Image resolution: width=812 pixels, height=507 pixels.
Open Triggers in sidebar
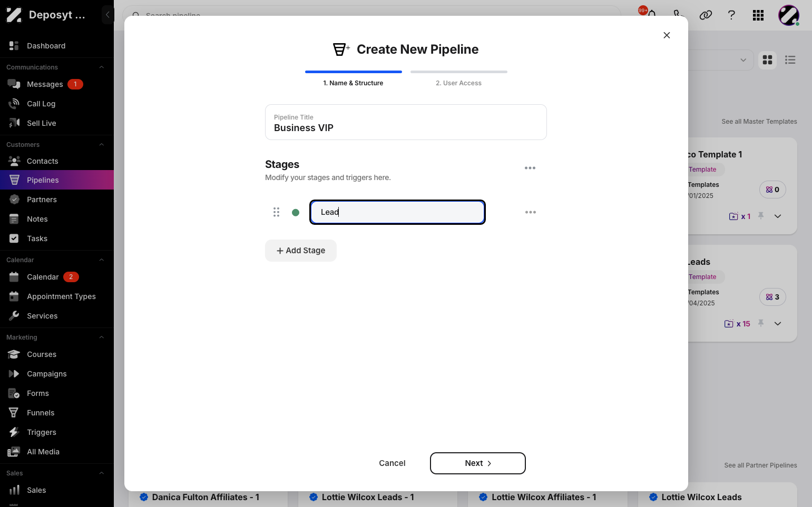(57, 432)
